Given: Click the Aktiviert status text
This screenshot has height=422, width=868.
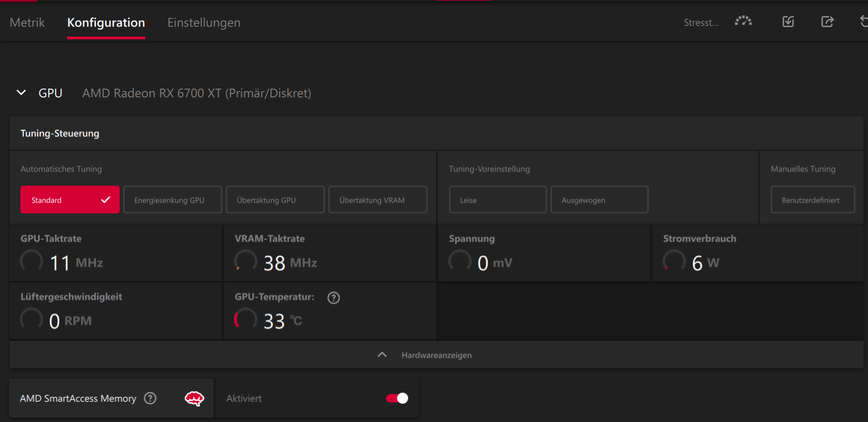Looking at the screenshot, I should click(x=244, y=398).
